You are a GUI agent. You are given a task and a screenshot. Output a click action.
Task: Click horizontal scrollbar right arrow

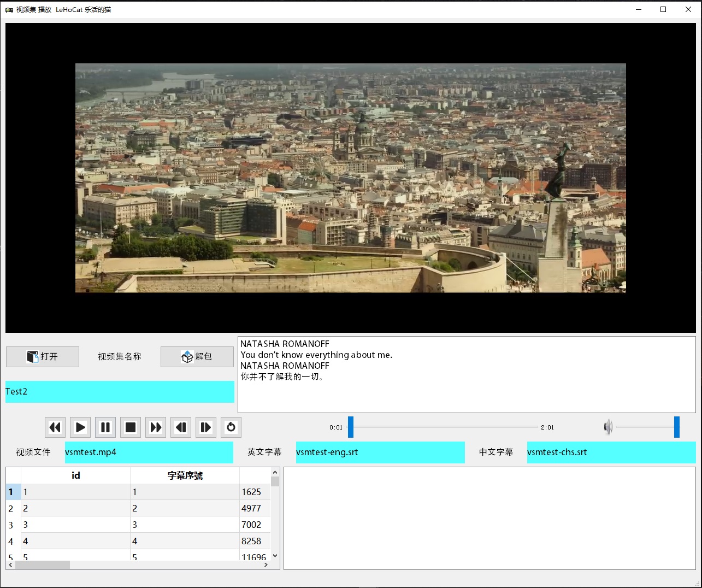coord(266,565)
